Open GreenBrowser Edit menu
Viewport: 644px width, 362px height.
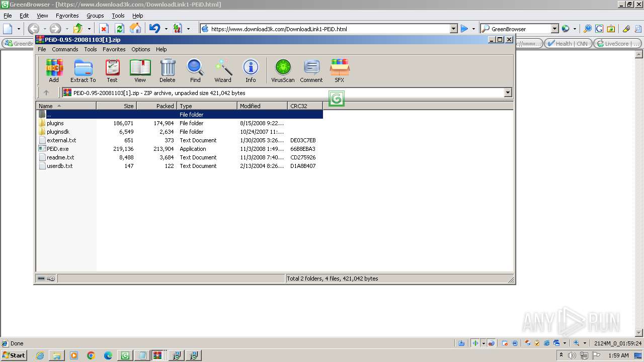(x=24, y=16)
